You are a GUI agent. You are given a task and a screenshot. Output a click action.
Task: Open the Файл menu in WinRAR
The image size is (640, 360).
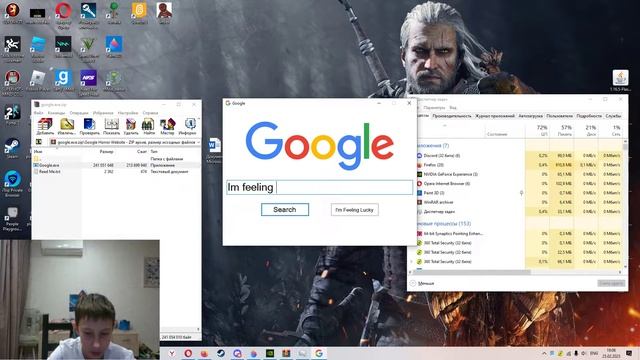39,113
